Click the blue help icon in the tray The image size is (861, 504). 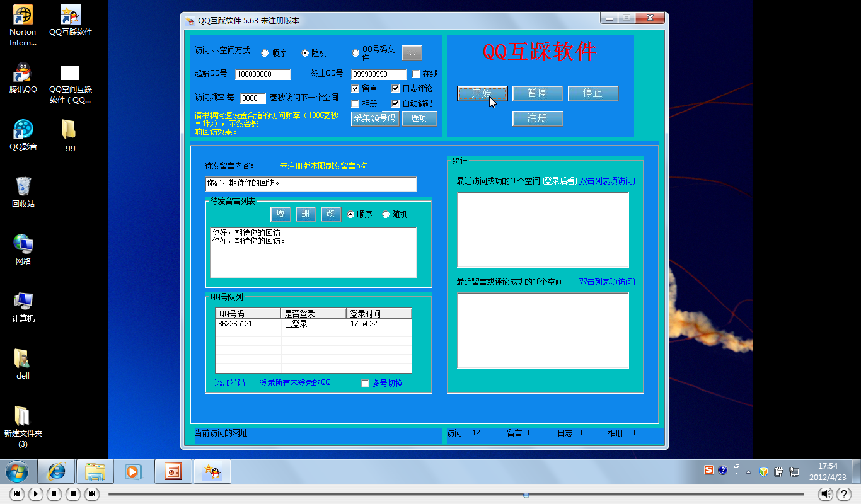722,471
